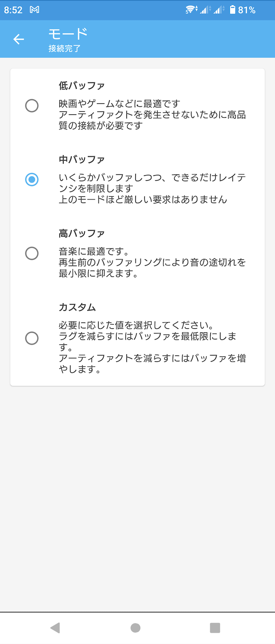Tap the カスタム heading label

pyautogui.click(x=77, y=307)
